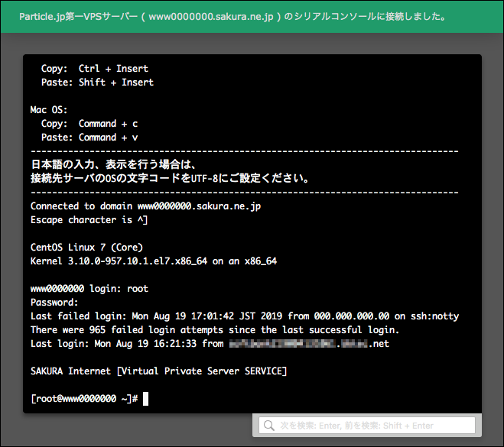504x447 pixels.
Task: Click the 'Copy: Ctrl + Insert' line
Action: tap(95, 69)
